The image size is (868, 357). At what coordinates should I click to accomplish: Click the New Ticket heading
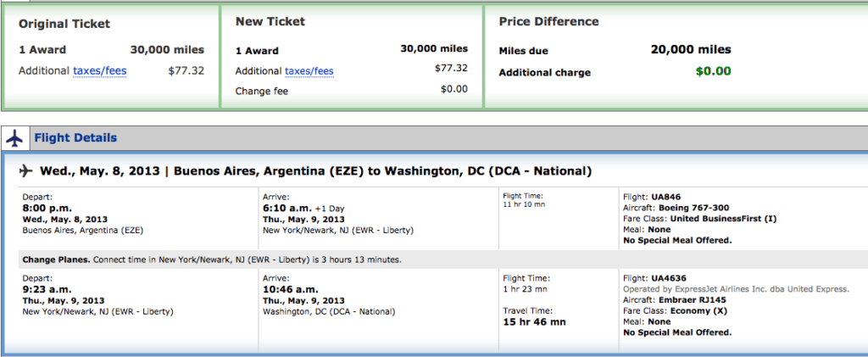[270, 21]
